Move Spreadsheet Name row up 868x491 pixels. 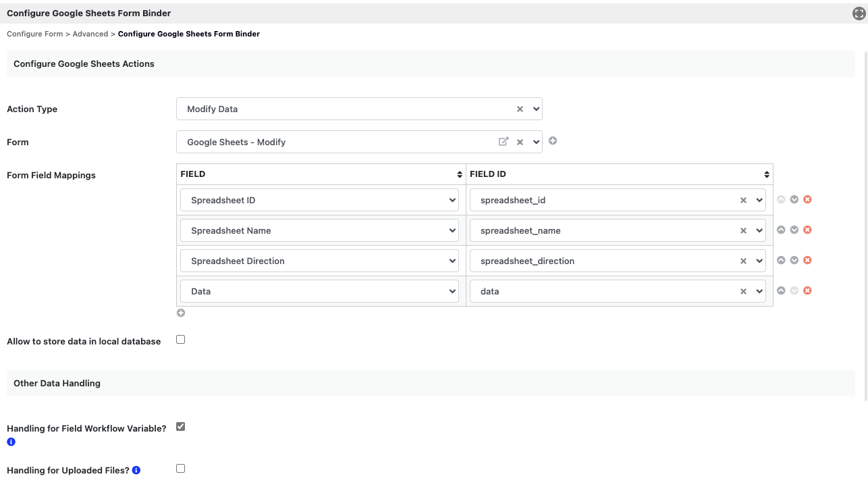(781, 230)
